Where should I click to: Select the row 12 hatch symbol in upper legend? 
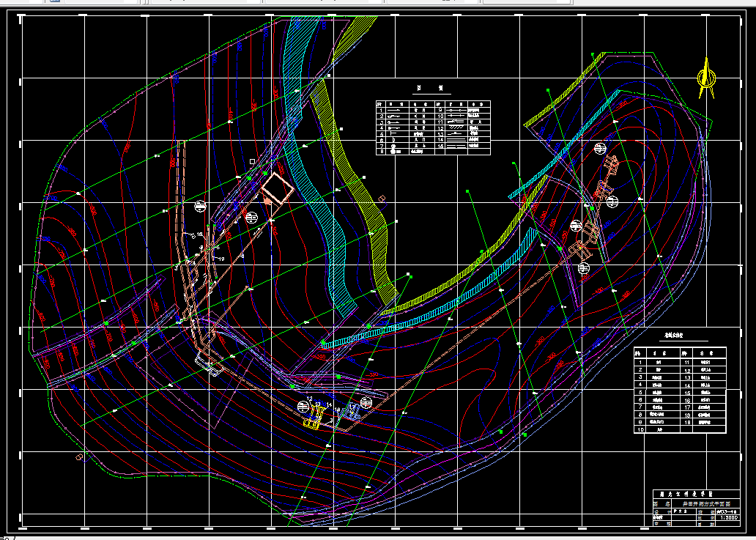click(x=456, y=128)
